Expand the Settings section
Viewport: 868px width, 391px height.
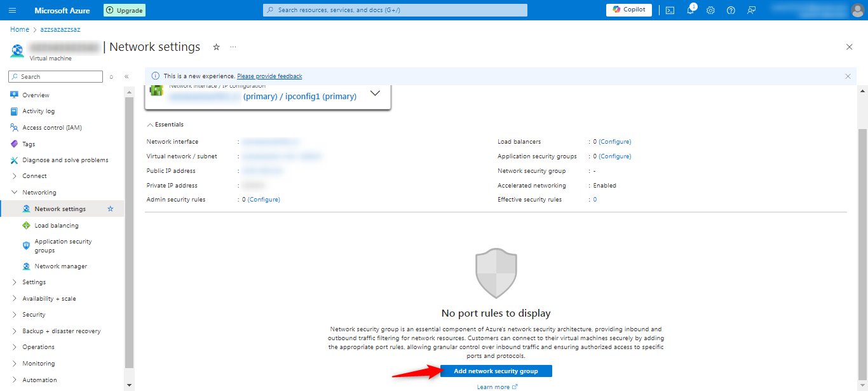pos(15,282)
